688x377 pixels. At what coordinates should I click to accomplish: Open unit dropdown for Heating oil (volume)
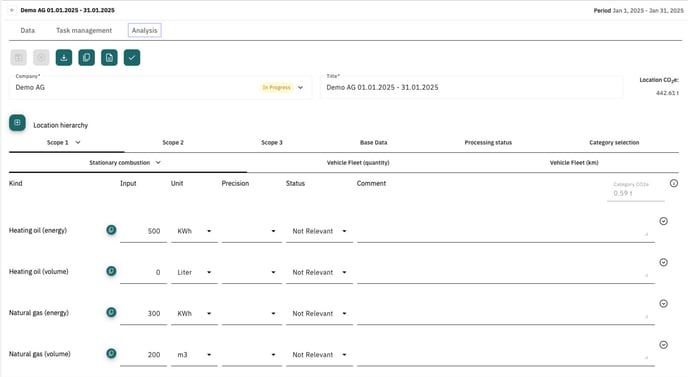click(x=194, y=273)
